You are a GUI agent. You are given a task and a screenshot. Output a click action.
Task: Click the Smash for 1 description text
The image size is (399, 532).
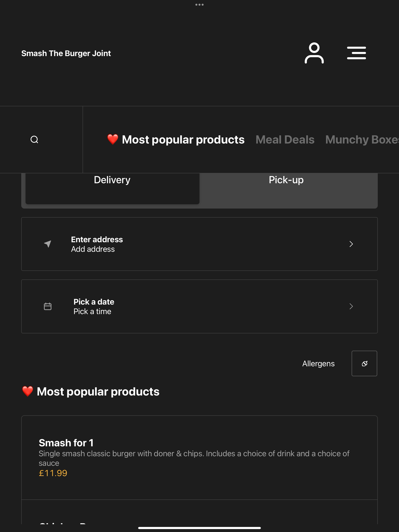(194, 458)
